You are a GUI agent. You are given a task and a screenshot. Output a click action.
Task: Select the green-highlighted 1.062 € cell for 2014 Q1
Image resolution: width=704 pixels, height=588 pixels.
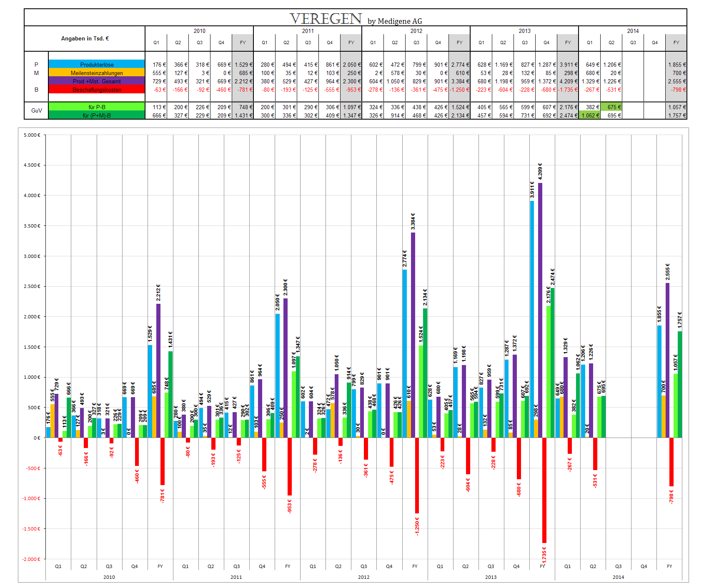[x=590, y=115]
